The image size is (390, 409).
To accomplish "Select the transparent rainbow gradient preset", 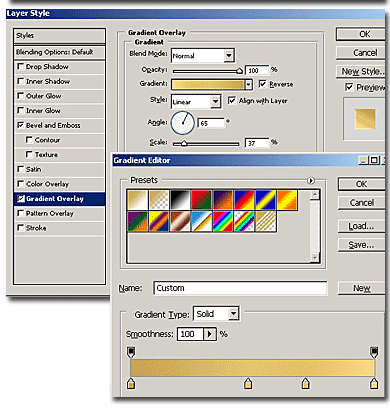I will pos(244,221).
